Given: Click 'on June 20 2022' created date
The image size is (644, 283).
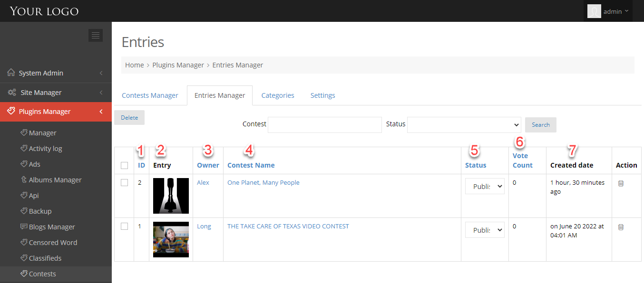Looking at the screenshot, I should [x=577, y=231].
